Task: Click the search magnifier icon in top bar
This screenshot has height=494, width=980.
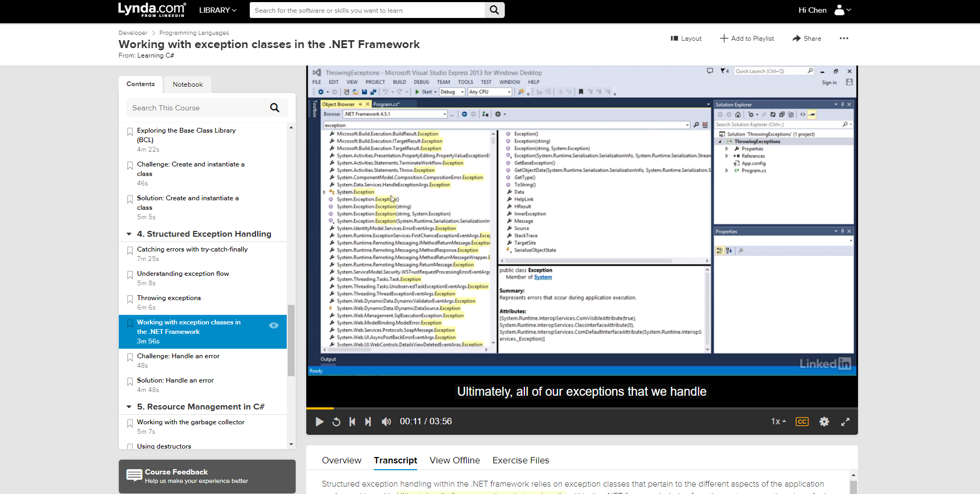Action: [494, 10]
